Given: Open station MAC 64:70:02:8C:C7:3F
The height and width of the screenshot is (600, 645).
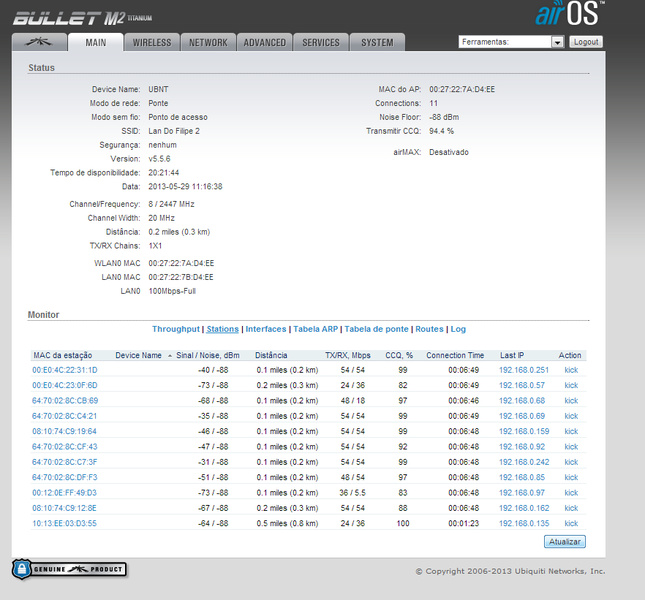Looking at the screenshot, I should (x=65, y=462).
